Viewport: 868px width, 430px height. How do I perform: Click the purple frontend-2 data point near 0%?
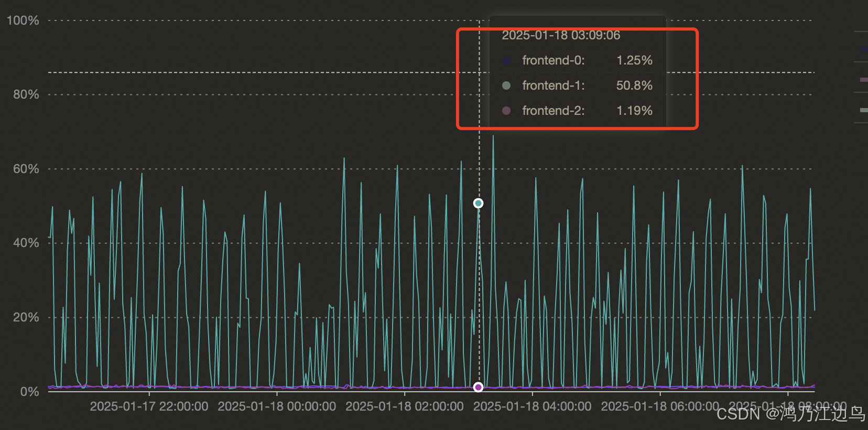click(478, 387)
